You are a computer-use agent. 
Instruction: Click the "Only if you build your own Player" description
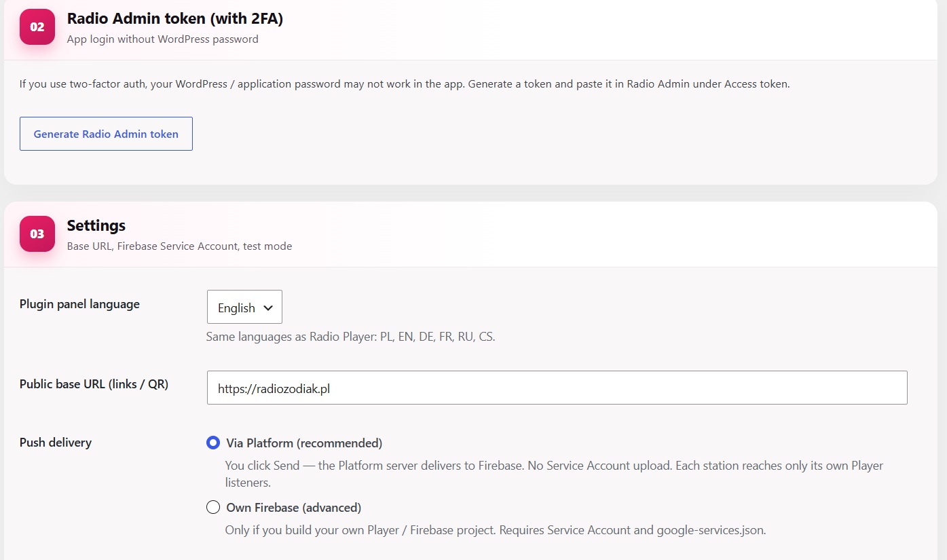click(x=496, y=530)
